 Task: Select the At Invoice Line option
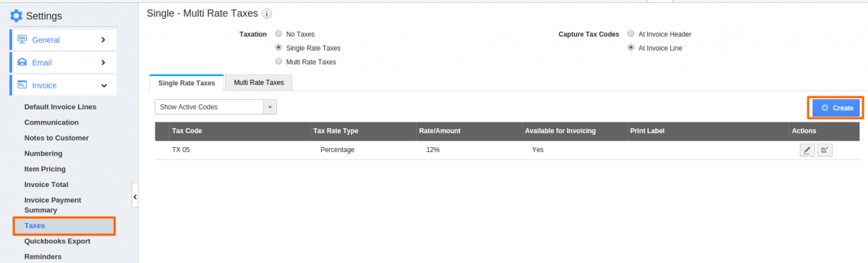[631, 48]
